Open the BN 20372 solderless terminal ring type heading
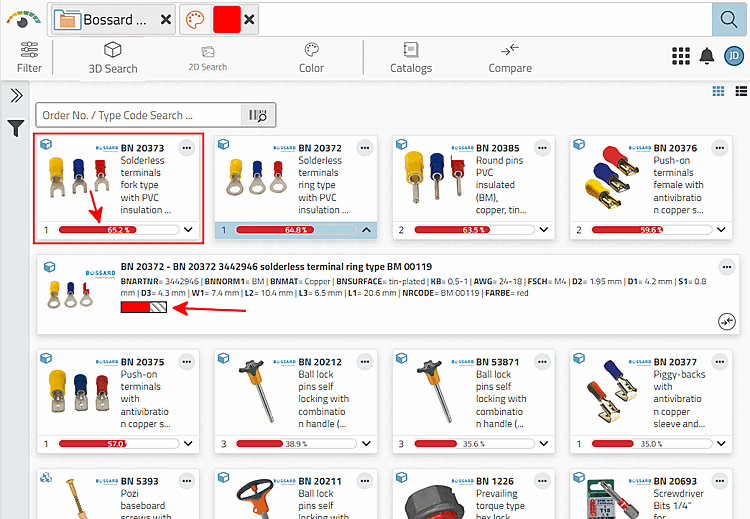Image resolution: width=750 pixels, height=519 pixels. pos(276,266)
